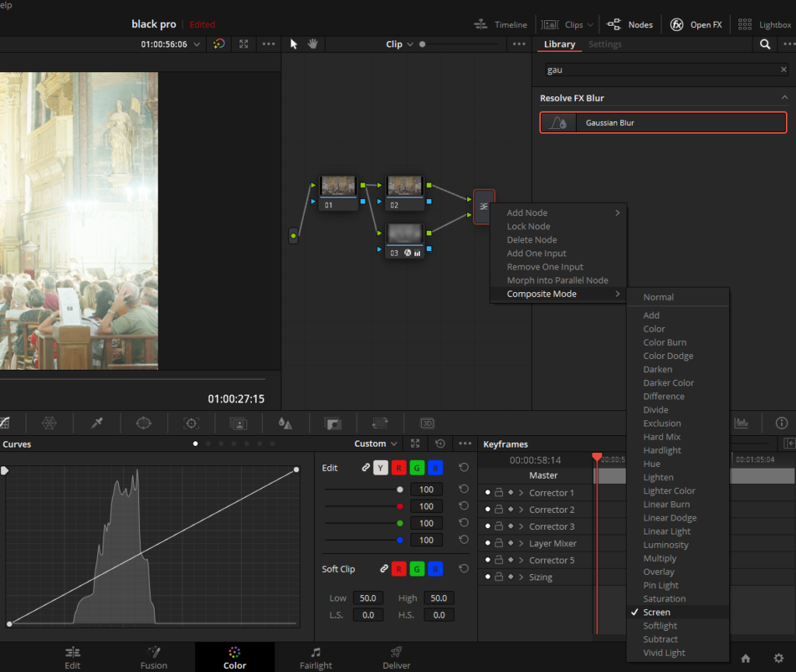Image resolution: width=796 pixels, height=672 pixels.
Task: Select the red curve channel in Edit
Action: (399, 468)
